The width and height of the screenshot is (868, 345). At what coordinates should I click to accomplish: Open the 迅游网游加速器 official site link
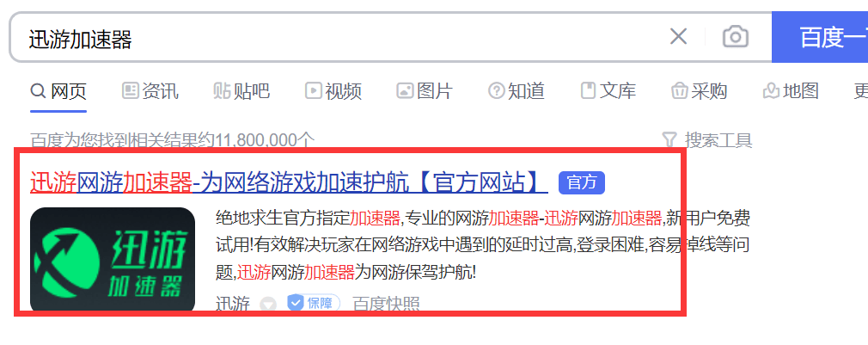289,182
